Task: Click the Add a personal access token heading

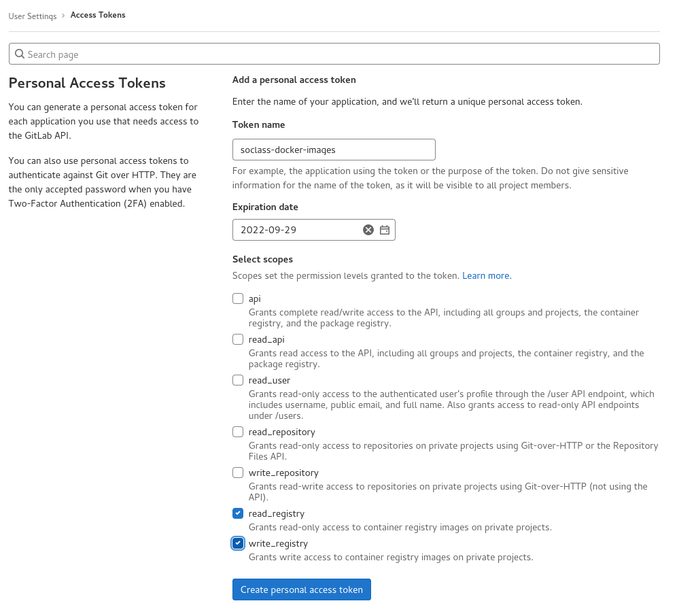Action: click(x=294, y=80)
